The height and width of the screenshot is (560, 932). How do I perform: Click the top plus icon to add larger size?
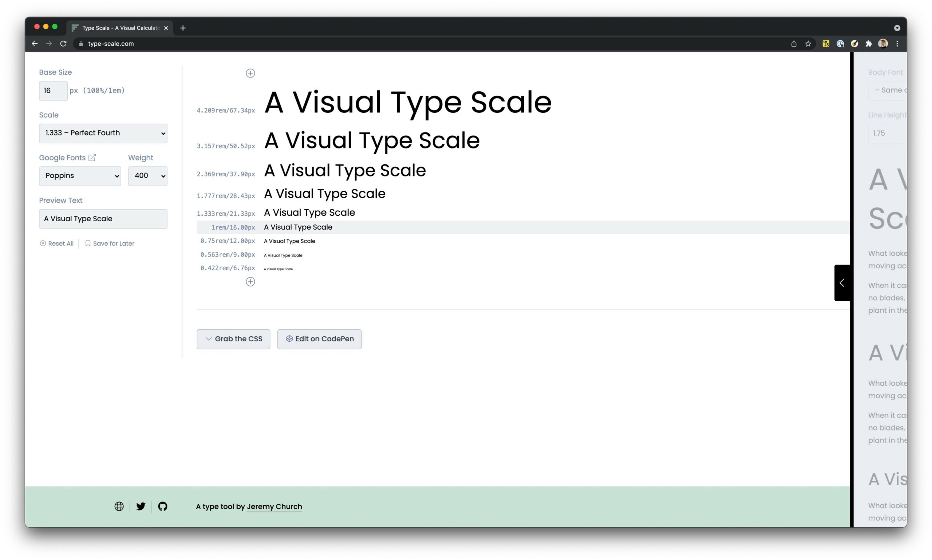(250, 73)
